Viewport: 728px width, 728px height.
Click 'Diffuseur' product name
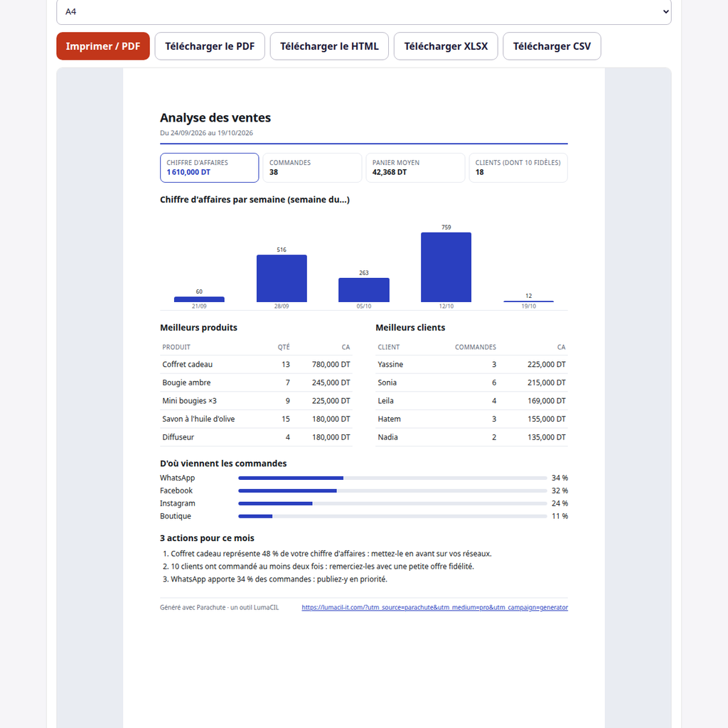(178, 437)
